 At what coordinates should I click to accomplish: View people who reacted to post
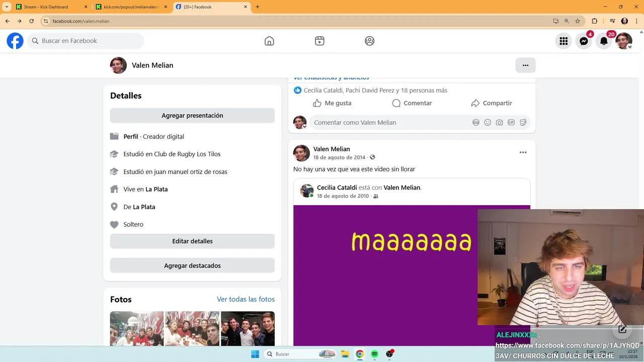coord(375,90)
